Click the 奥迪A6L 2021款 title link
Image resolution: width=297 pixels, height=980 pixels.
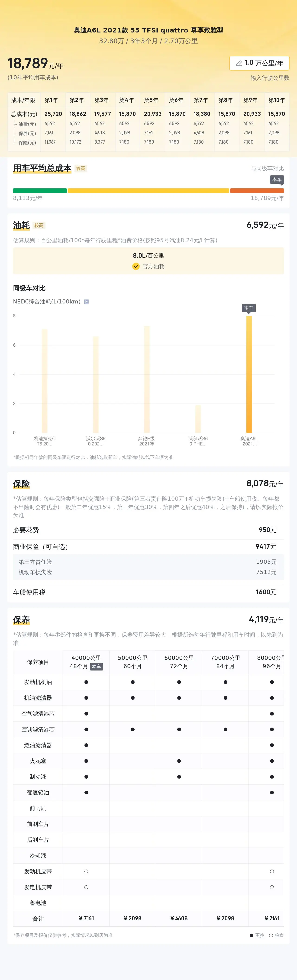click(x=148, y=30)
